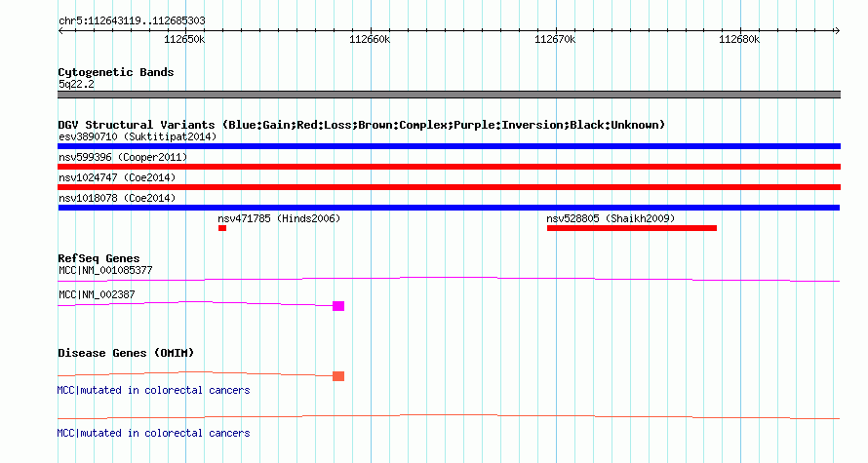The width and height of the screenshot is (868, 463).
Task: Select the orange exon box in Disease Genes
Action: 338,376
